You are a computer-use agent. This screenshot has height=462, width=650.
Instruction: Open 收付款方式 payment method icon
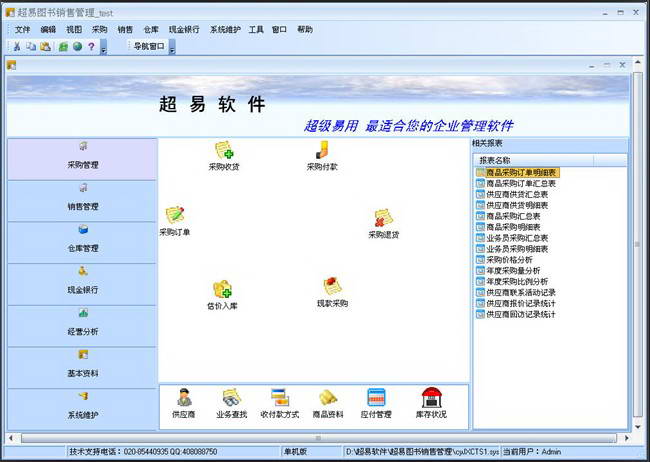280,403
